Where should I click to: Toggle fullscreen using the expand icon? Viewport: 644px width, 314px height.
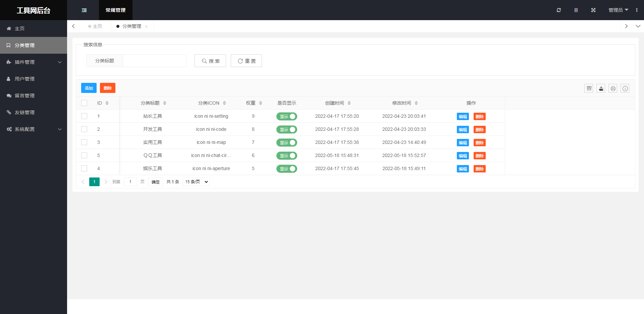tap(593, 10)
